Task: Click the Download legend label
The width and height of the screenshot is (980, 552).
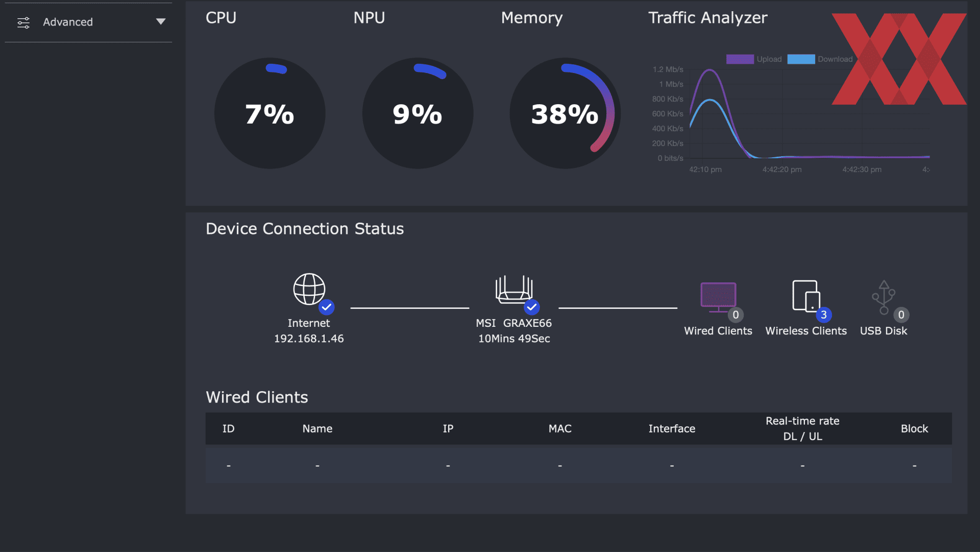Action: pos(835,59)
